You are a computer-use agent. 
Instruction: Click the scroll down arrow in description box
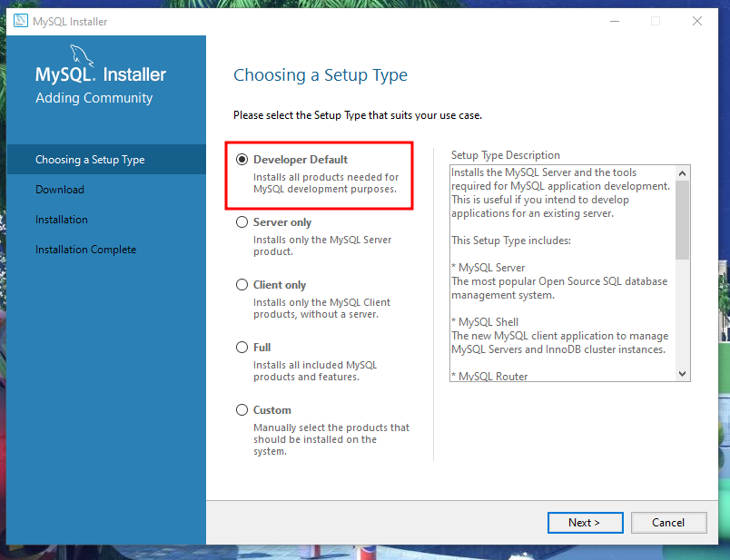682,373
